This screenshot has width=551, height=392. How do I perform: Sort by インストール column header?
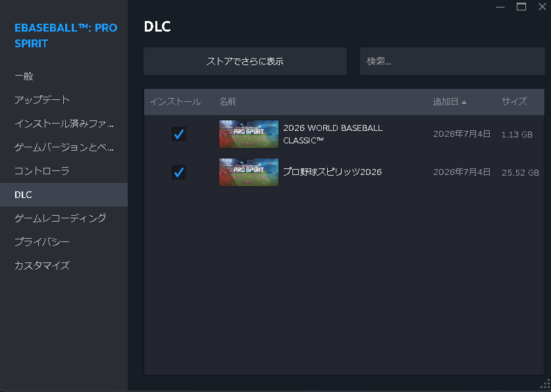click(x=175, y=102)
